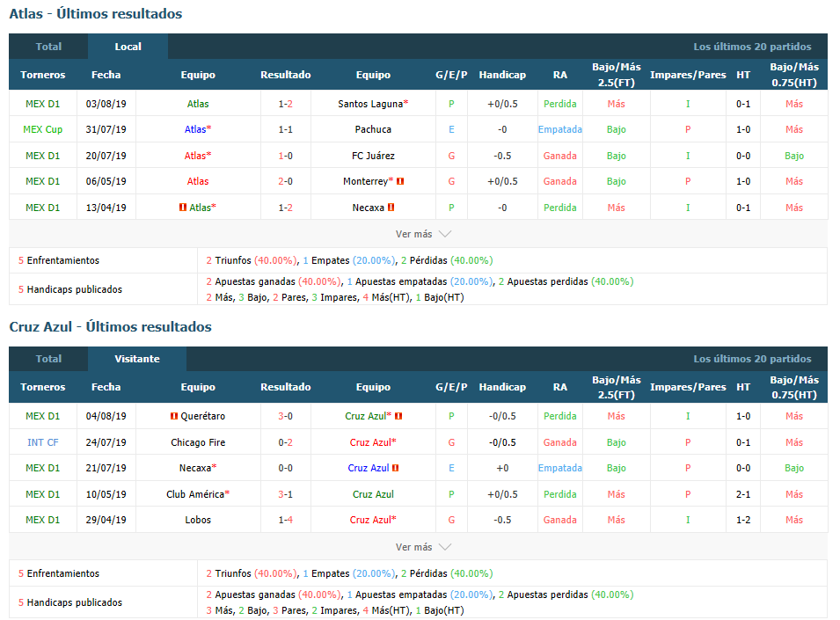Image resolution: width=840 pixels, height=620 pixels.
Task: Click the Atlas team dated 03/08/19
Action: tap(198, 104)
